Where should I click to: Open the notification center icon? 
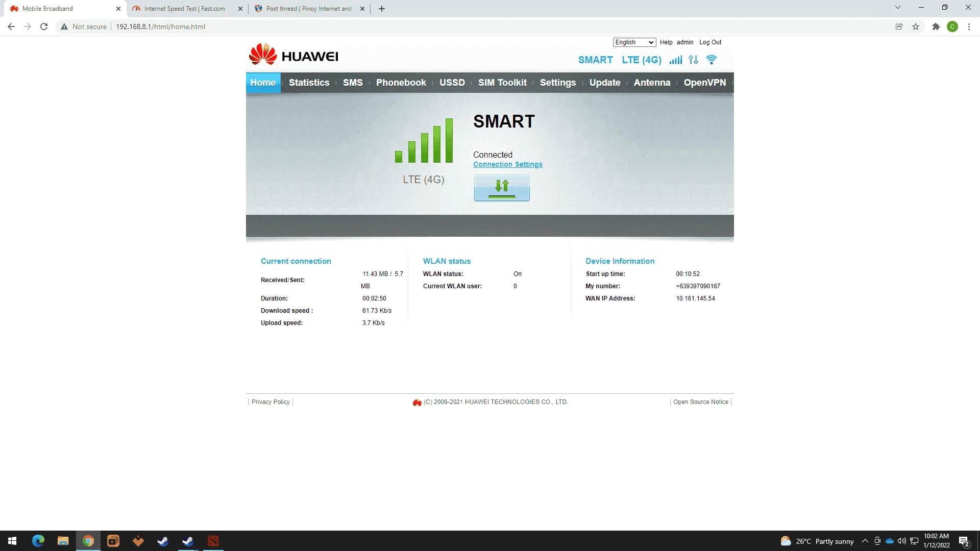click(x=964, y=541)
